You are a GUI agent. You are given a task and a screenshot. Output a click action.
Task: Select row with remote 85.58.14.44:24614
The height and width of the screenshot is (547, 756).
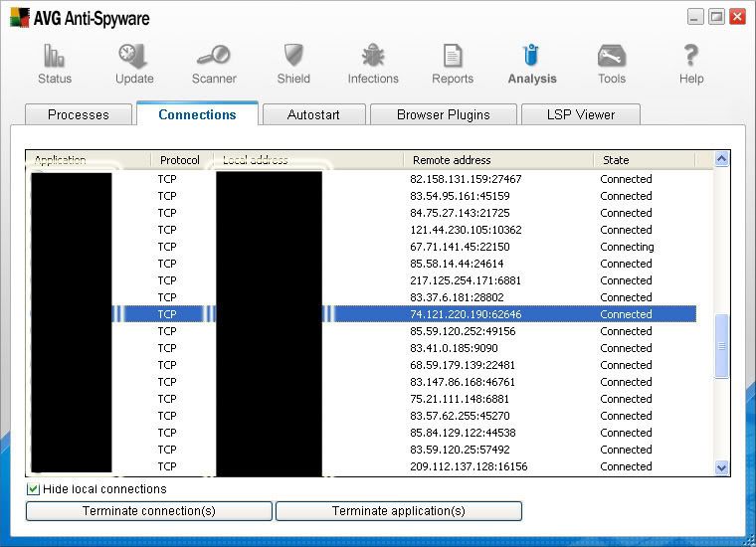pos(363,264)
